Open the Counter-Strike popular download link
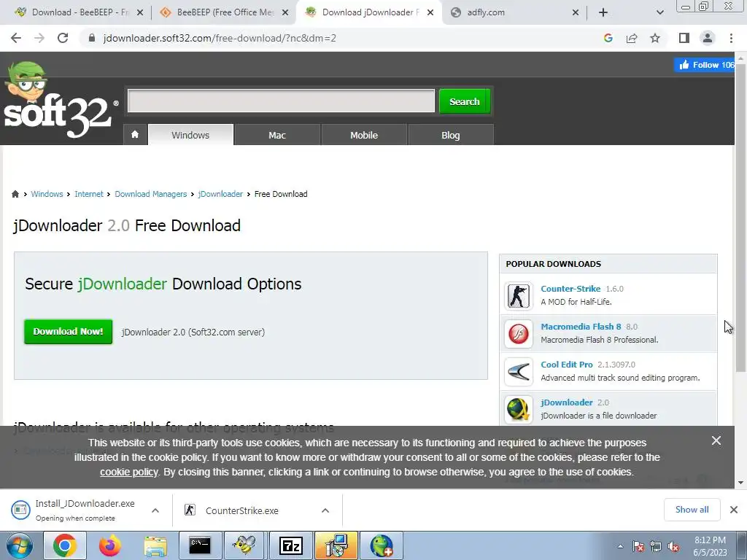 tap(570, 289)
